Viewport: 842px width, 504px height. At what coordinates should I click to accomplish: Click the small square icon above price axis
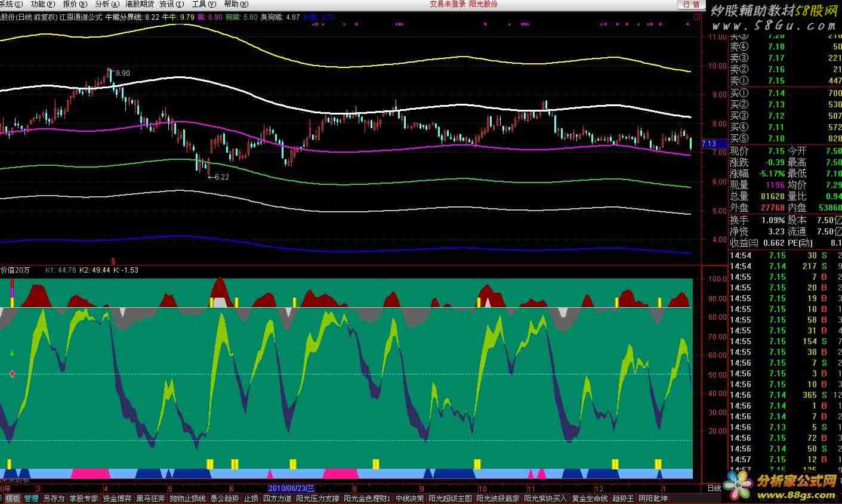click(697, 17)
